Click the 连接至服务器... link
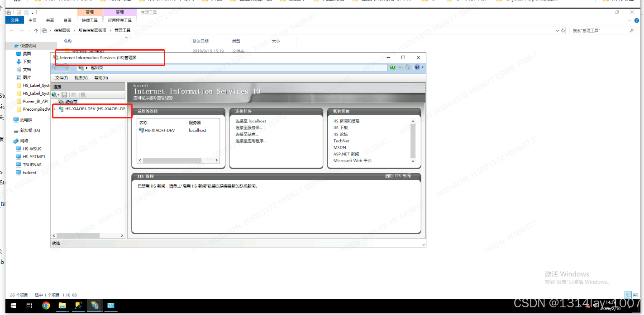Viewport: 644px width, 315px height. click(x=249, y=127)
